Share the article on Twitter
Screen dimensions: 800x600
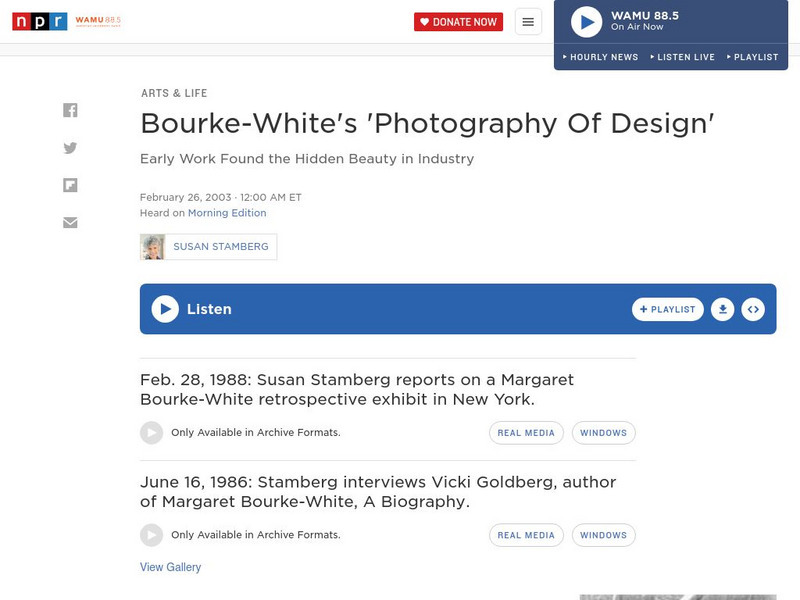(70, 147)
